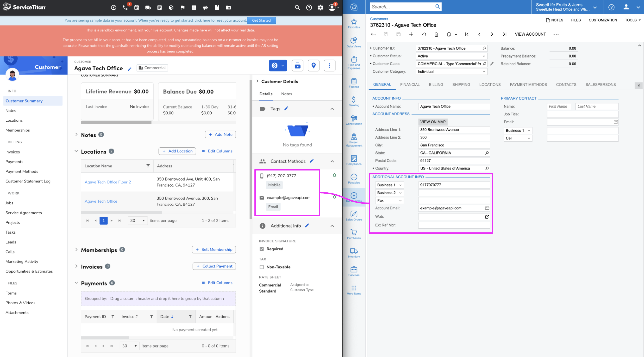Open the Fax phone type dropdown
This screenshot has width=644, height=357.
pos(389,201)
